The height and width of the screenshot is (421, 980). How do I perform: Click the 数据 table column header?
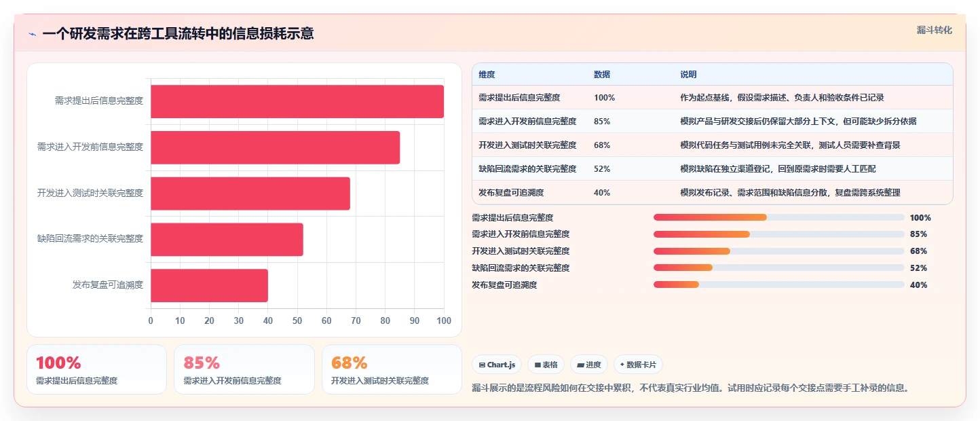(x=602, y=75)
